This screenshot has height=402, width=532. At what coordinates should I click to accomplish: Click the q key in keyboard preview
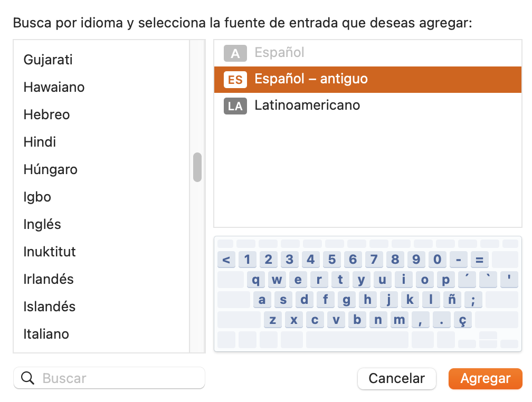point(256,280)
